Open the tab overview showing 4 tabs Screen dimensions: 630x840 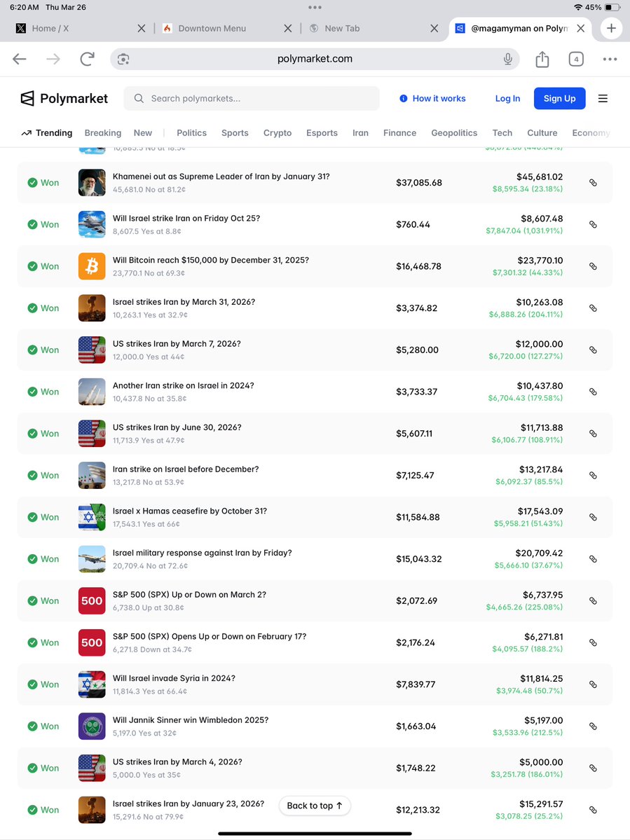click(576, 59)
